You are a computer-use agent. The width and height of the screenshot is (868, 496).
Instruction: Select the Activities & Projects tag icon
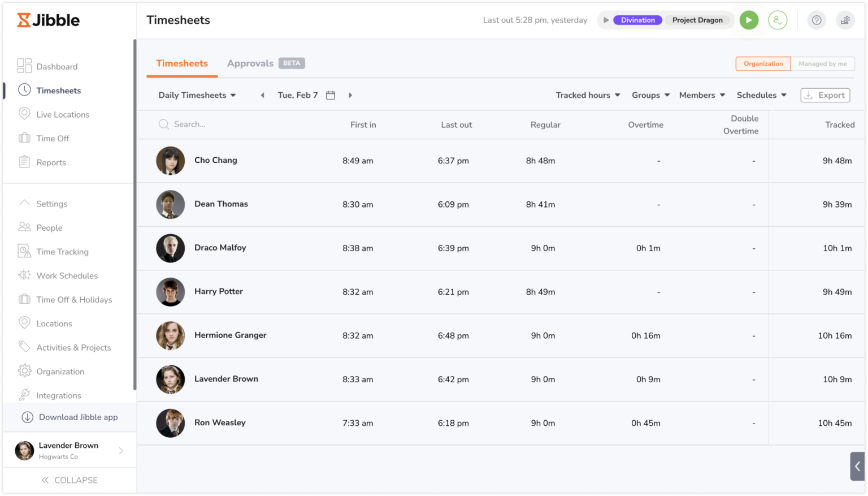point(24,347)
